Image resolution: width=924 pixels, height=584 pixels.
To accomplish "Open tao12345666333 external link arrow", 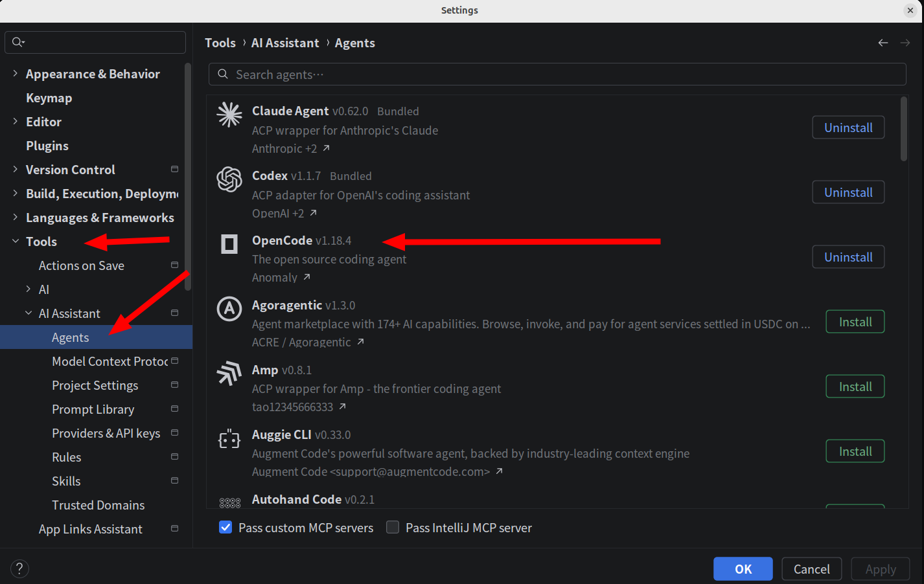I will pos(343,407).
